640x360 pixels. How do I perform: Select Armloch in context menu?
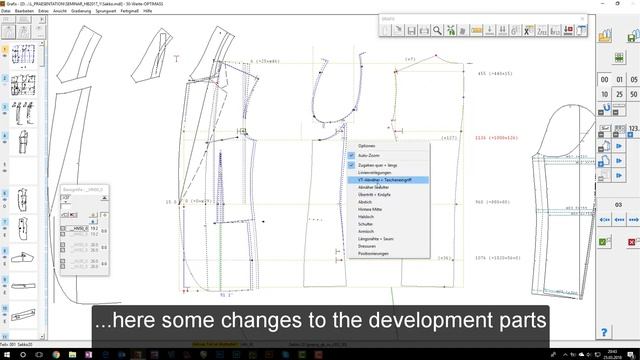tap(366, 231)
